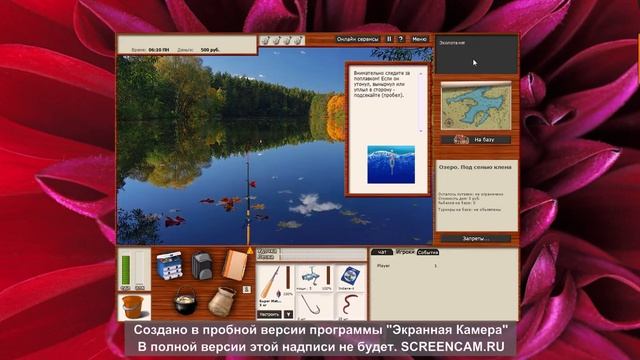Image resolution: width=640 pixels, height=360 pixels.
Task: Click the orange bucket icon
Action: (133, 307)
